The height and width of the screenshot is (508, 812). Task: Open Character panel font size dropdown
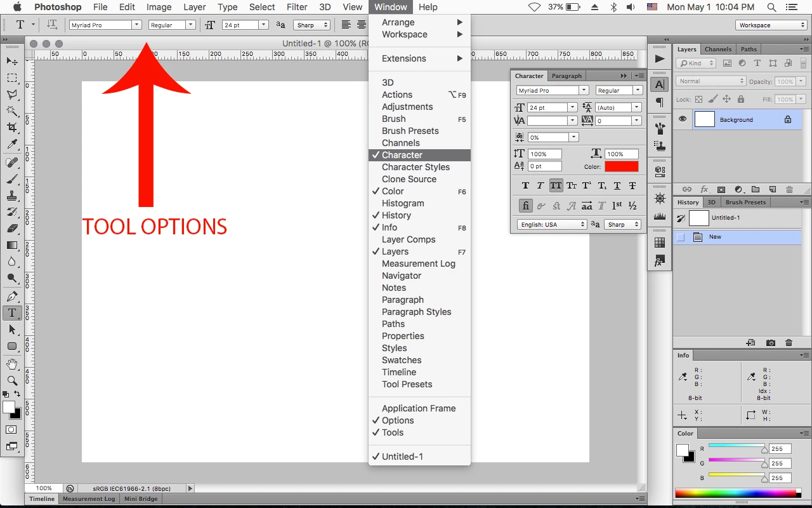(x=573, y=107)
